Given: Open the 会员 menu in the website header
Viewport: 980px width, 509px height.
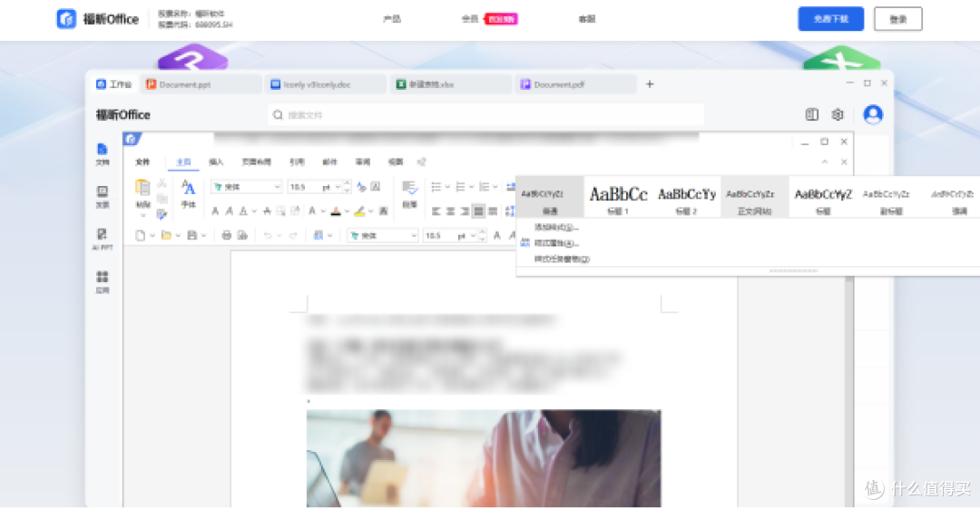Looking at the screenshot, I should pos(470,19).
